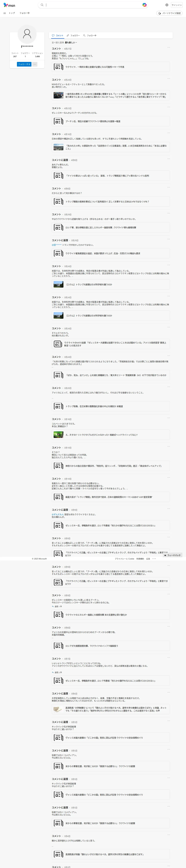Image resolution: width=186 pixels, height=868 pixels.
Task: Click the @ずんだもん mention
Action: pyautogui.click(x=58, y=515)
